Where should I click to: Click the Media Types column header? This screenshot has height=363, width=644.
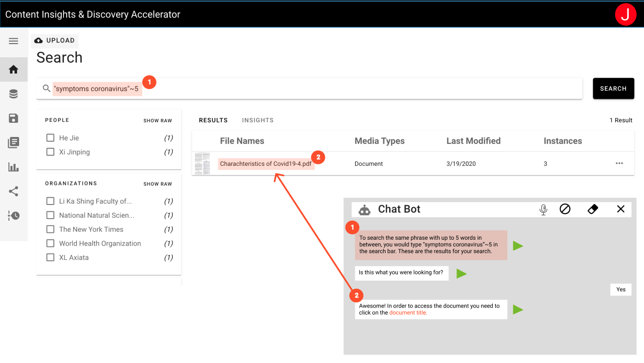click(x=380, y=141)
